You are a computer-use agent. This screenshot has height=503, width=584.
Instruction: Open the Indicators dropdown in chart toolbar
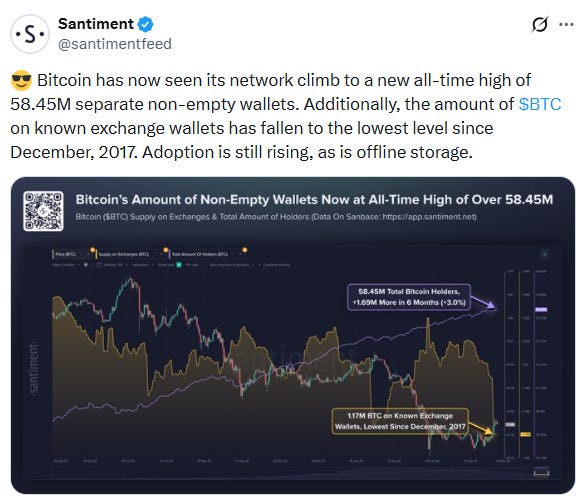(143, 265)
